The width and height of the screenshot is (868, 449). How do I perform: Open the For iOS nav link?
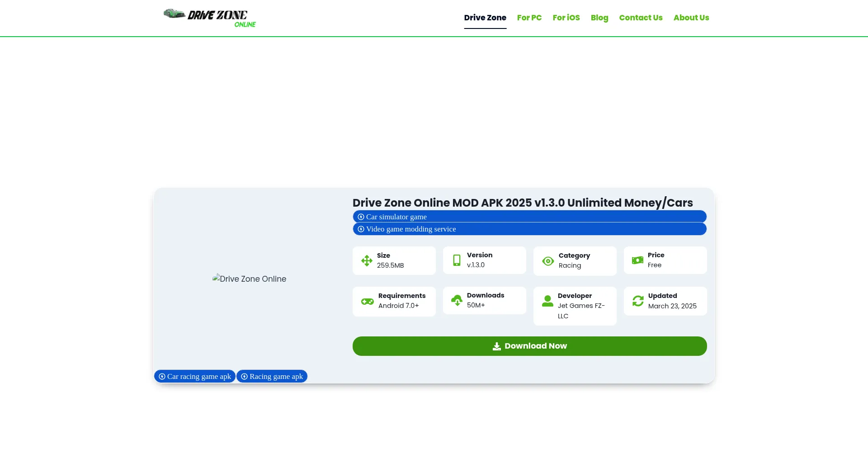[566, 18]
